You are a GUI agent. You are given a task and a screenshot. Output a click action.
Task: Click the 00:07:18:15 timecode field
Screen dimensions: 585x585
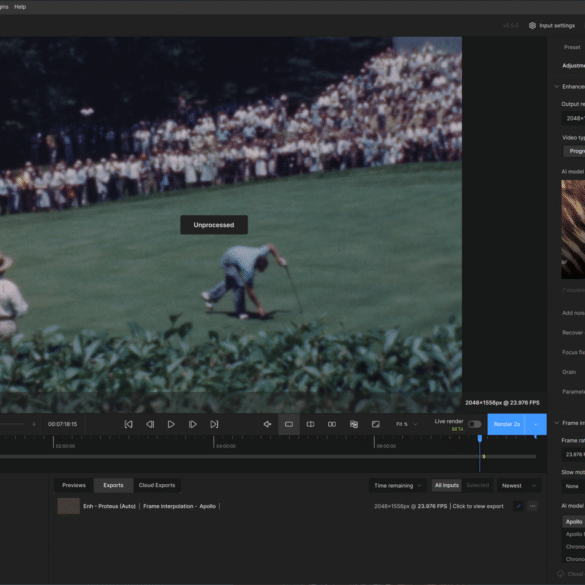(x=62, y=424)
